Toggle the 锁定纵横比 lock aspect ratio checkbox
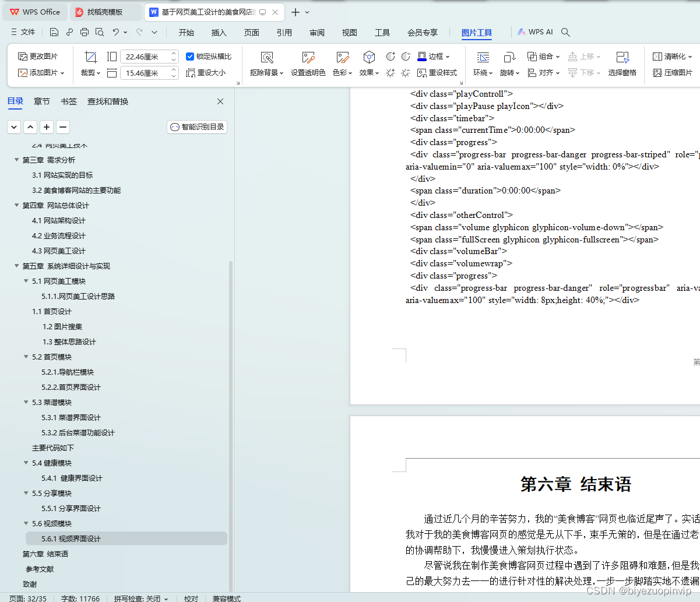This screenshot has height=602, width=700. coord(190,57)
